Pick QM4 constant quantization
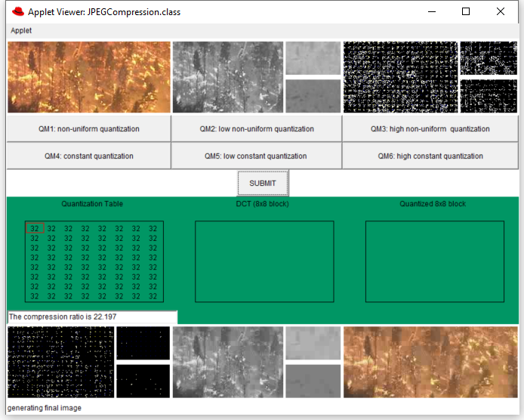Screen dimensions: 524x420 [89, 156]
